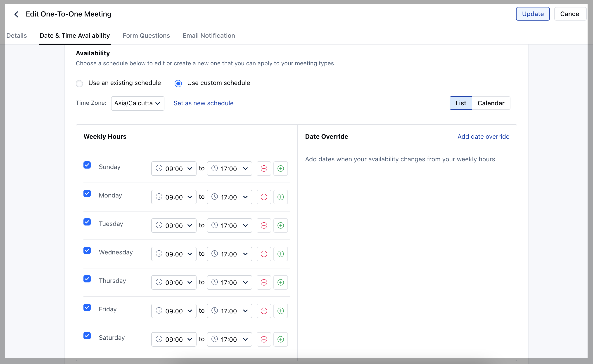Remove Sunday's time slot with the minus icon

point(264,169)
